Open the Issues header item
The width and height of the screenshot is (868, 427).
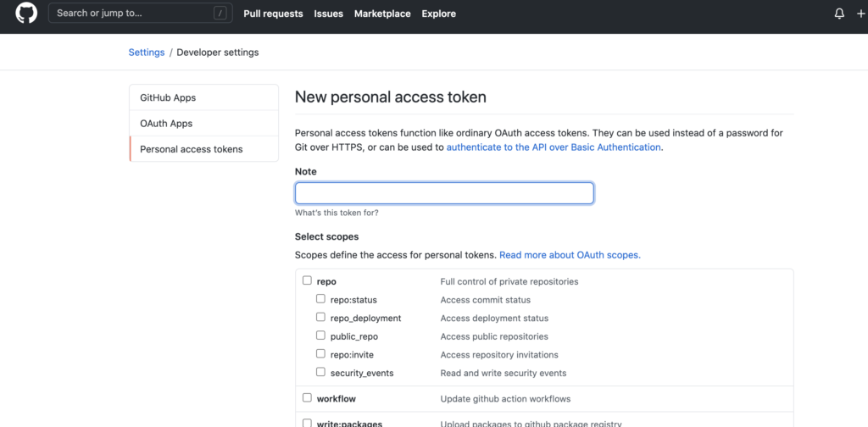tap(329, 14)
